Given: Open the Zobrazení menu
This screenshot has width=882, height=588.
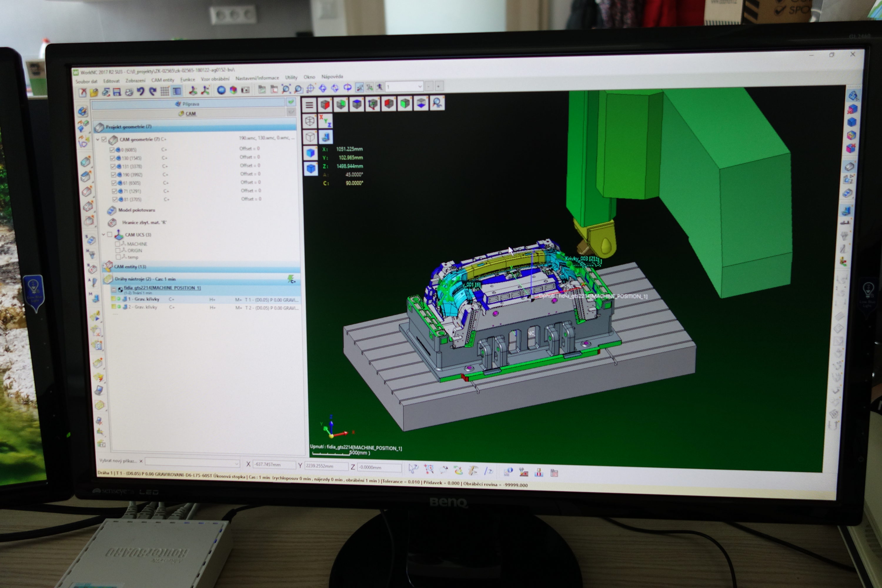Looking at the screenshot, I should (x=135, y=81).
